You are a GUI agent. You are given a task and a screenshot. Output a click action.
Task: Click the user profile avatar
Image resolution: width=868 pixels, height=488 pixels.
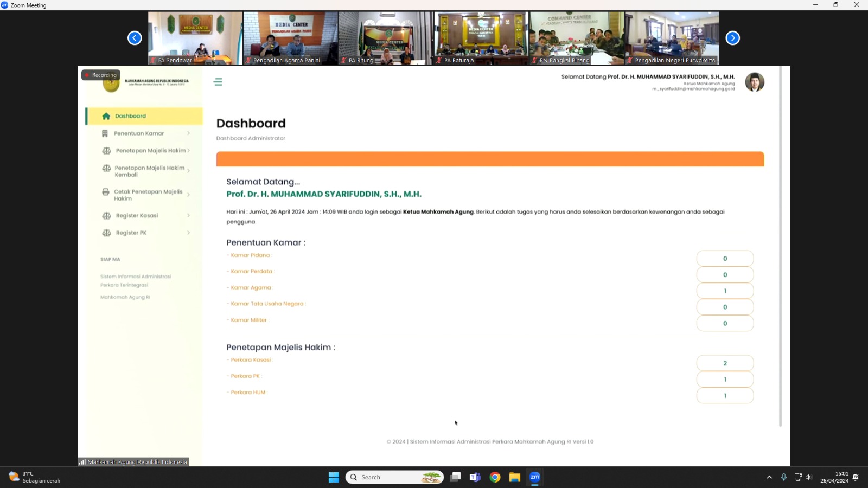pyautogui.click(x=754, y=82)
